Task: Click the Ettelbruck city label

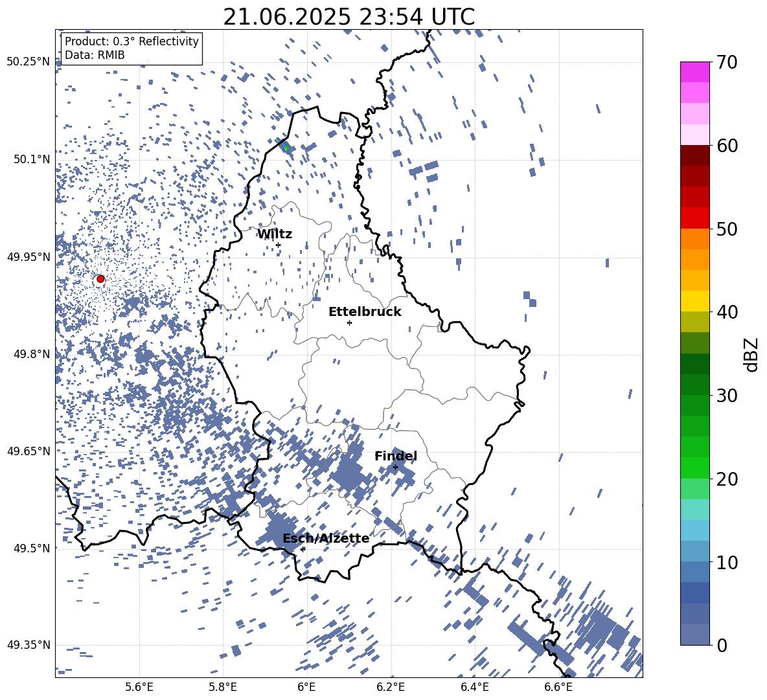Action: point(365,312)
